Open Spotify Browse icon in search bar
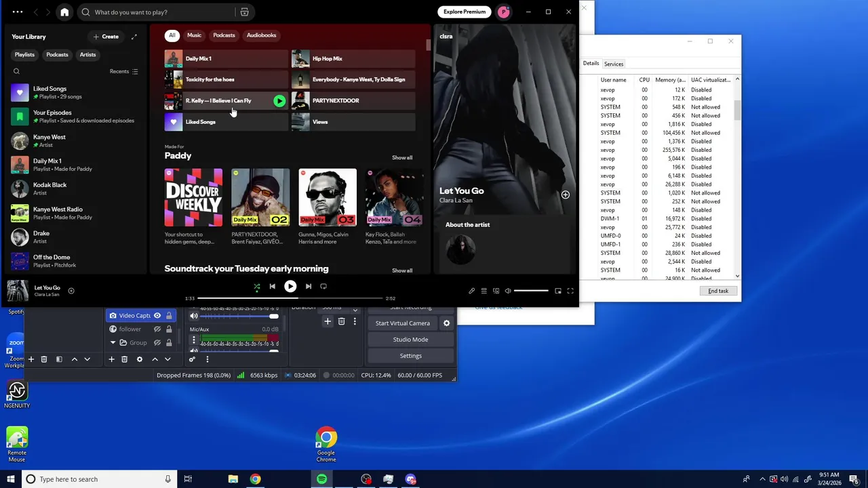 244,12
